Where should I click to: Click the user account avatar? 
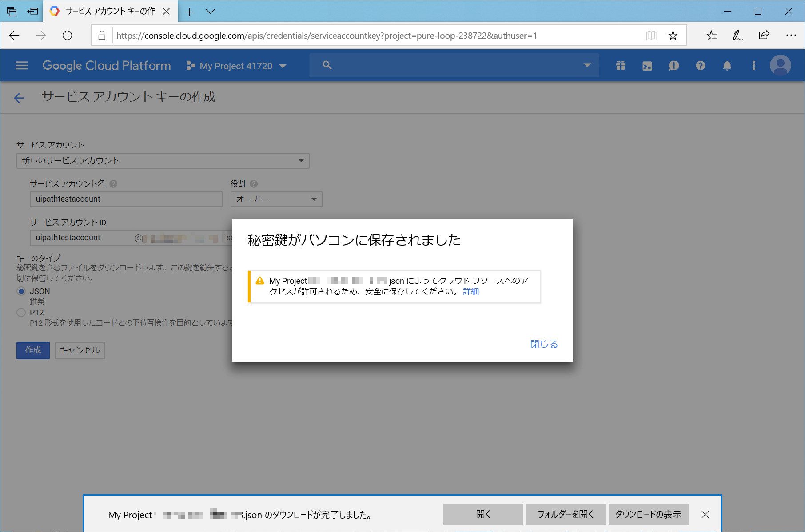point(780,65)
